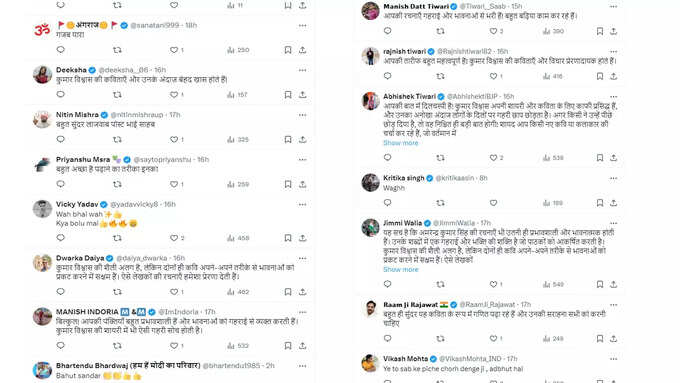Like Kritika singh's Waghh reply
Image resolution: width=680 pixels, height=383 pixels.
point(493,203)
